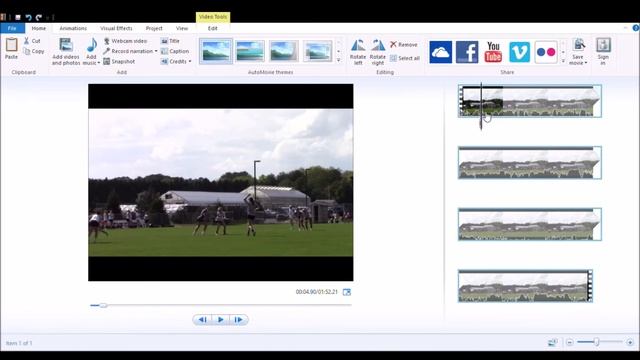Expand the AutoMovie themes gallery
The height and width of the screenshot is (360, 640).
tap(338, 60)
